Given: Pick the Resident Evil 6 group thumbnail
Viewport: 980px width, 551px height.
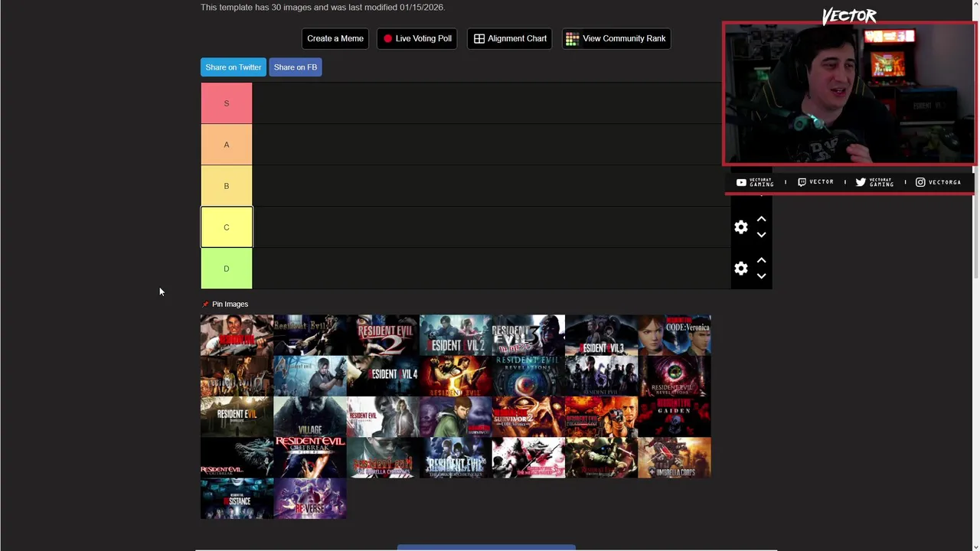Looking at the screenshot, I should click(601, 376).
